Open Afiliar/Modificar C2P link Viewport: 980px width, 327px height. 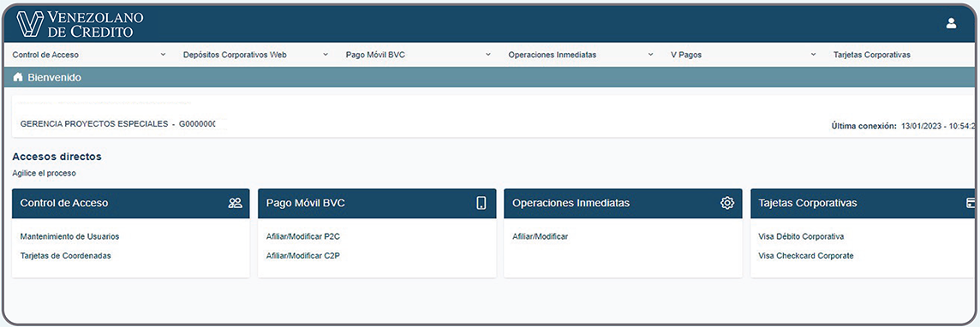(303, 255)
